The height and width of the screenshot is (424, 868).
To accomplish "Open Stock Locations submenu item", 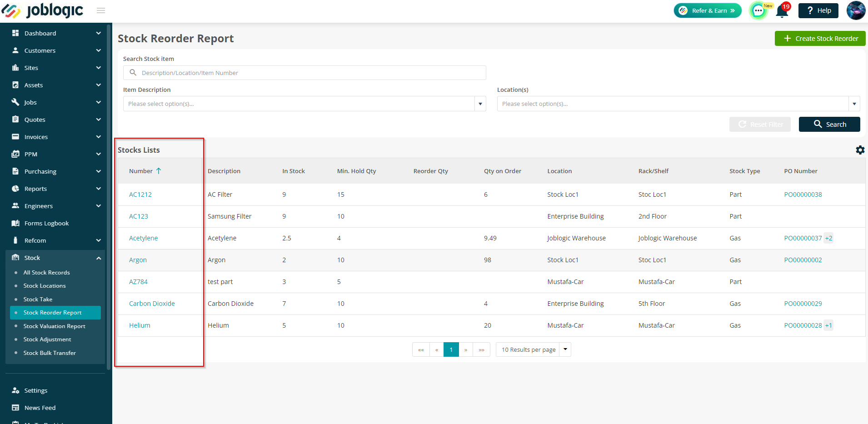I will tap(45, 286).
